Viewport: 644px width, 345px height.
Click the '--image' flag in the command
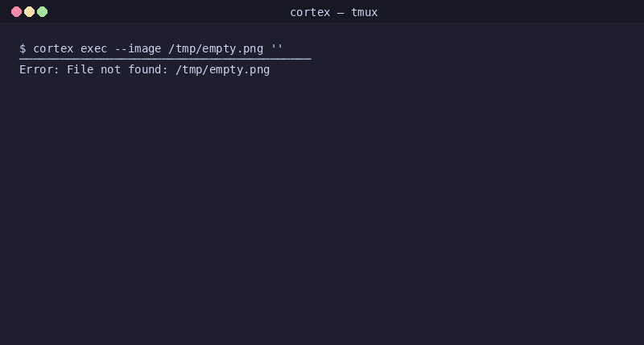(138, 48)
